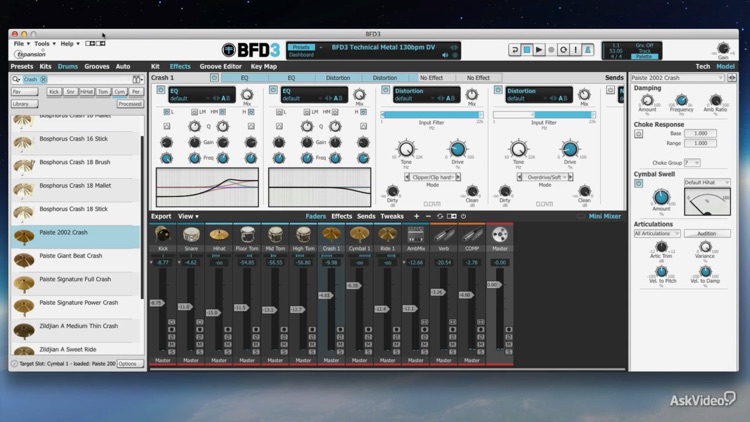Click the add channel plus icon in mixer toolbar

tap(417, 216)
